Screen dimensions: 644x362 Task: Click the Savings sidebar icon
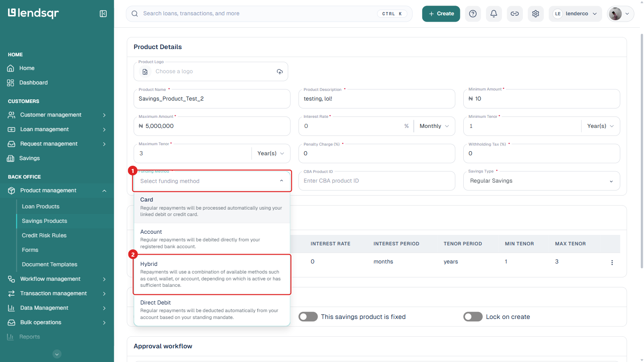coord(10,158)
